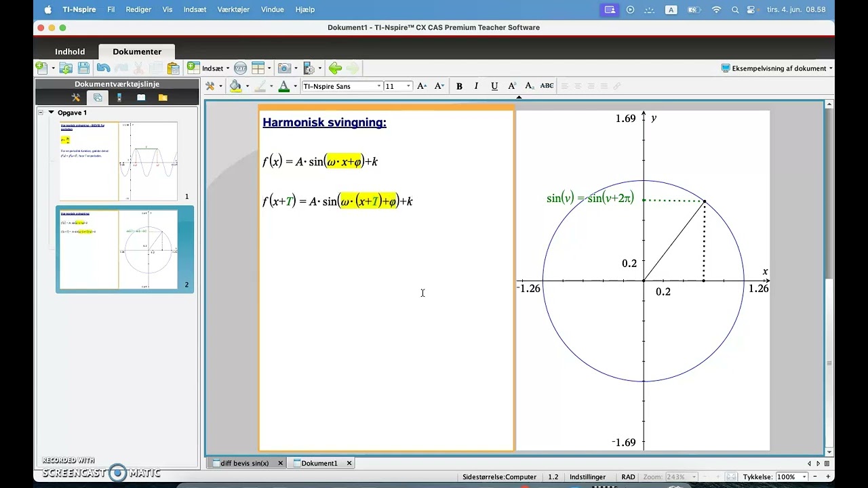Click the Paste clipboard icon

pos(173,68)
